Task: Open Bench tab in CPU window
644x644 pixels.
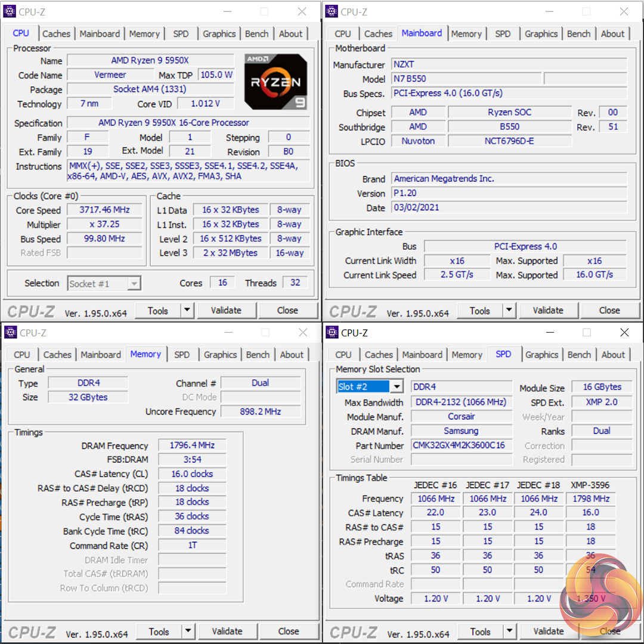Action: 256,33
